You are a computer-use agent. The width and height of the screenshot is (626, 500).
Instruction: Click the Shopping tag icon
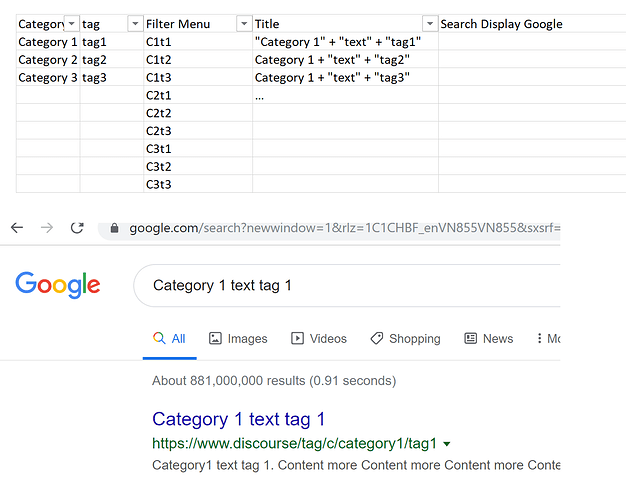(376, 338)
